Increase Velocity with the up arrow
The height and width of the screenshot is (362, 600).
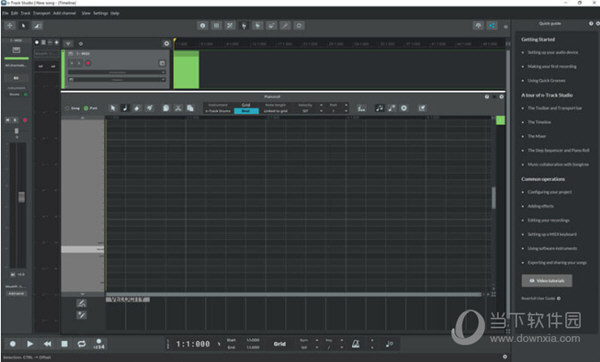(x=321, y=105)
